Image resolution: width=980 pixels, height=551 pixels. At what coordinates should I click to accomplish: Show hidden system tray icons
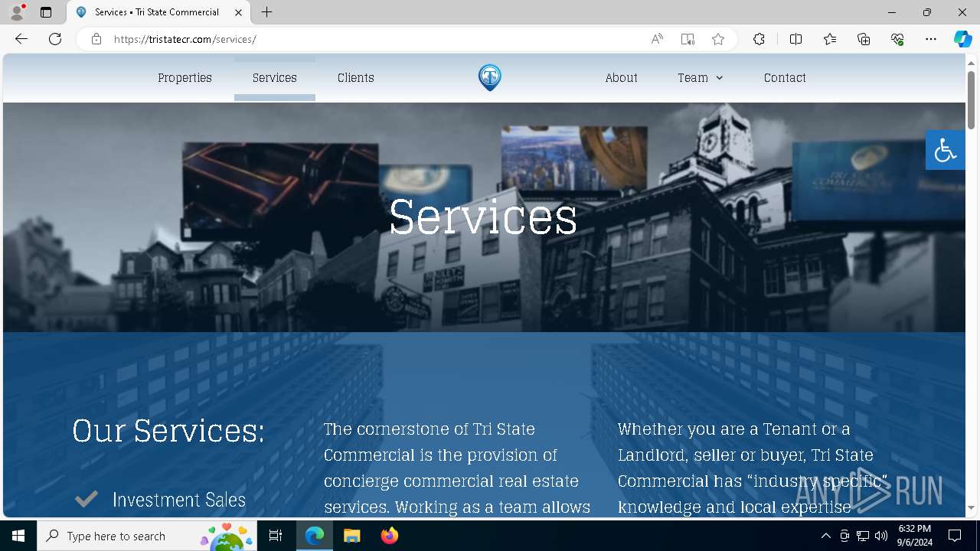pyautogui.click(x=826, y=536)
